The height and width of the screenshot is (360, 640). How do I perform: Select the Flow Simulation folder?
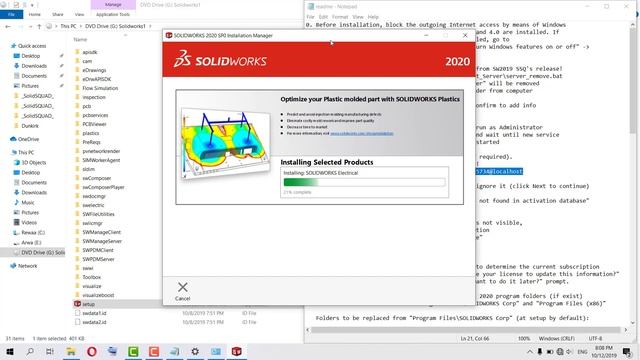100,88
